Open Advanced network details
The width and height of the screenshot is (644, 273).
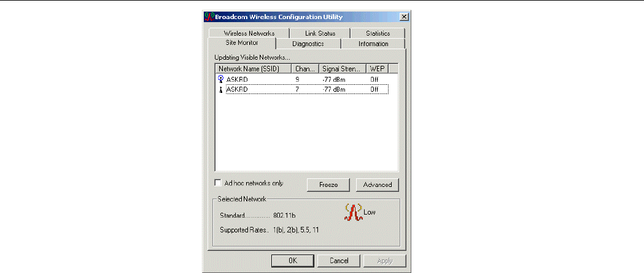378,184
